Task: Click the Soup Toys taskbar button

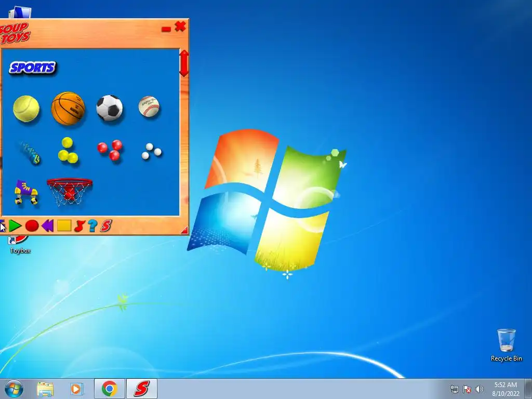Action: [x=142, y=389]
